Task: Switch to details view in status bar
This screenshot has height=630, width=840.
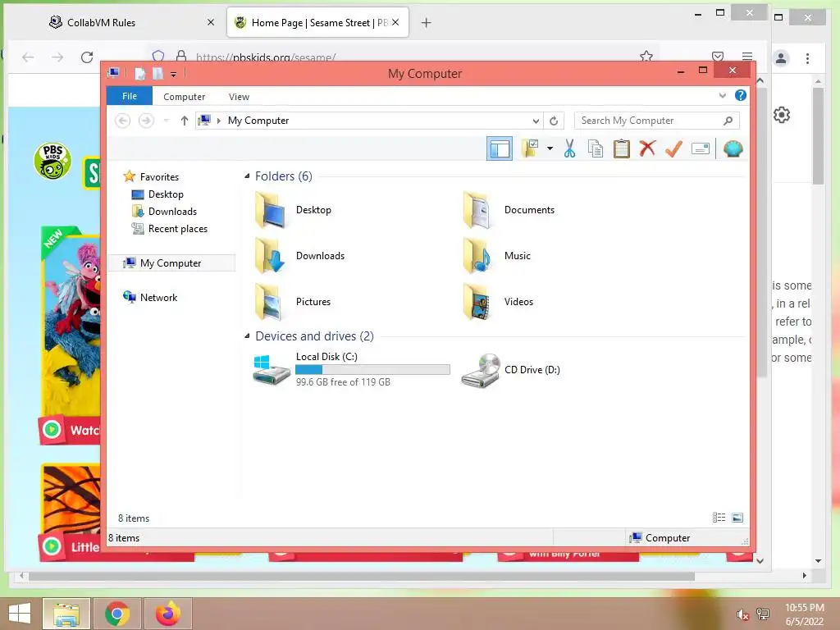Action: (719, 517)
